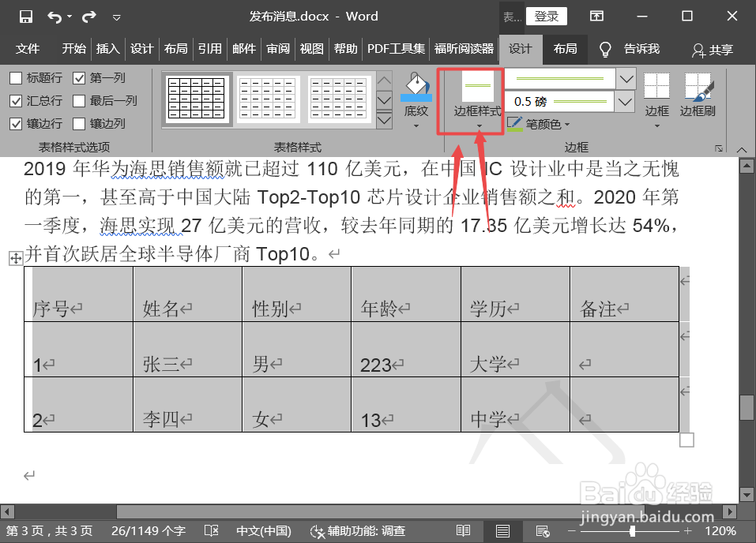Click the 223 age cell

[405, 350]
